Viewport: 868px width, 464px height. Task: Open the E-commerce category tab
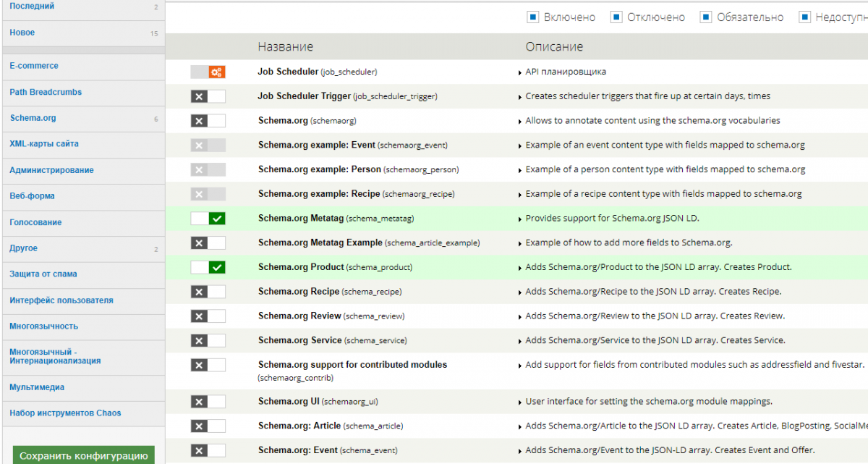point(34,66)
